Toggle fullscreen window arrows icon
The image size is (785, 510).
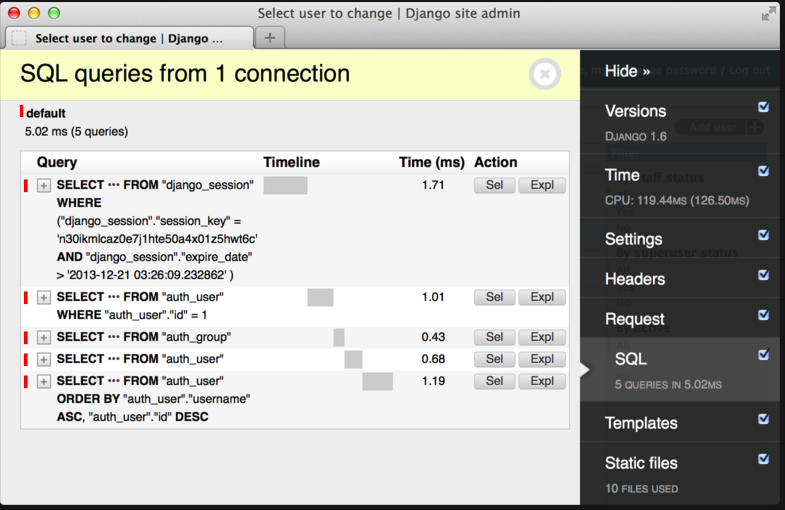(x=768, y=14)
